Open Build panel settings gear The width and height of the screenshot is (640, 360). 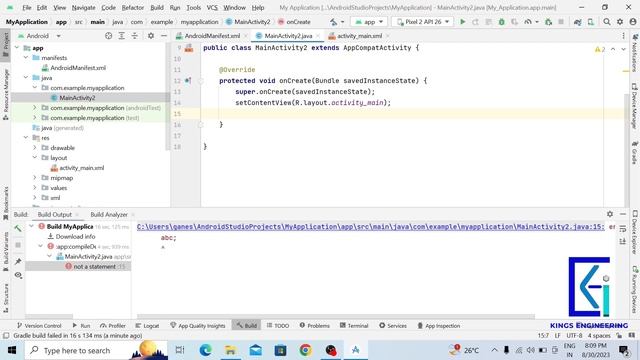(610, 214)
